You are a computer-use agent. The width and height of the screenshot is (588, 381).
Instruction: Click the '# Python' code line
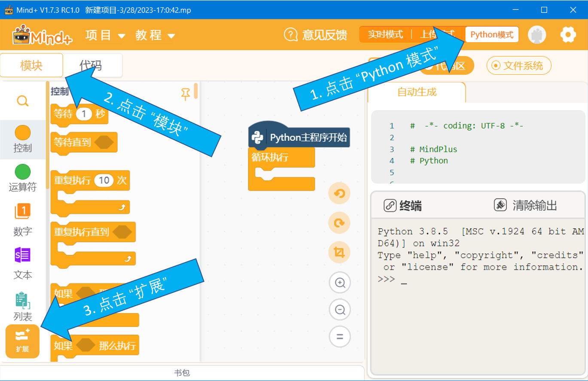(x=429, y=160)
